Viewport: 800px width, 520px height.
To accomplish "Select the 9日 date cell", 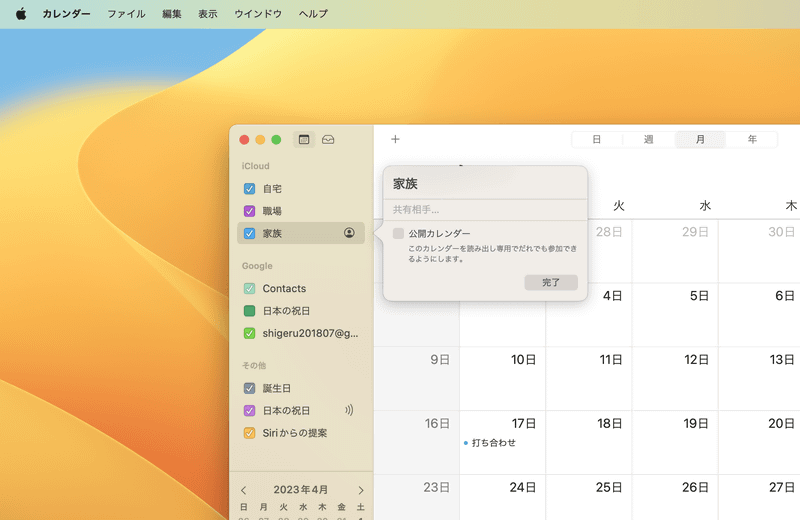I will tap(416, 379).
